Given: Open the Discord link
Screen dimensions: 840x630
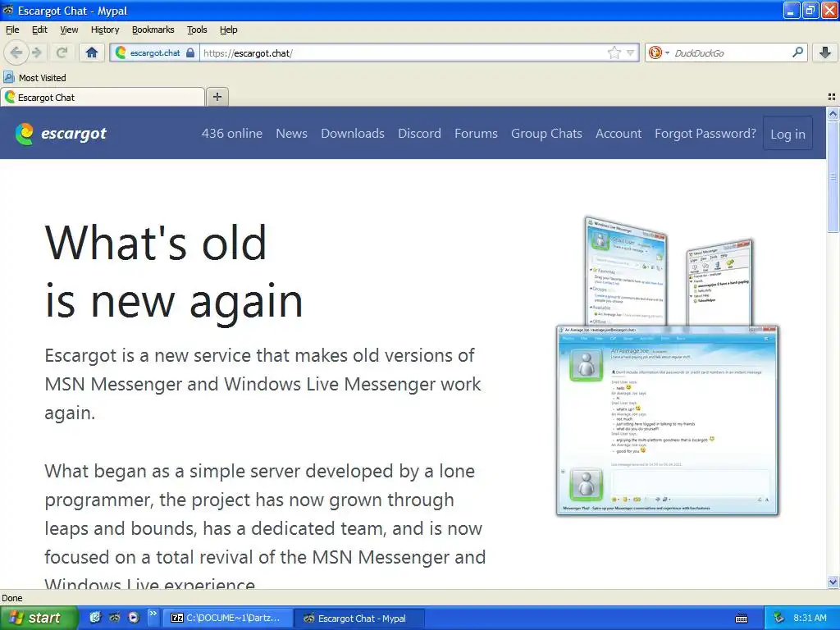Looking at the screenshot, I should 419,134.
